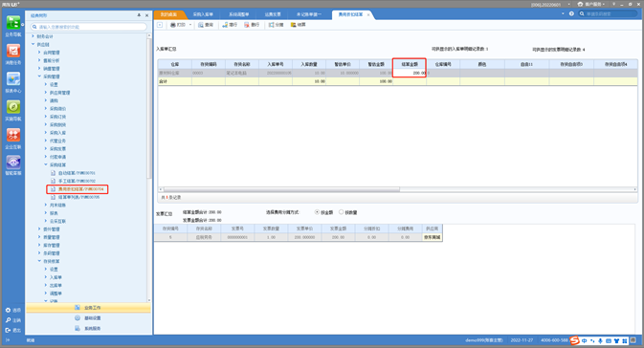Open the 业务导航 sidebar icon
The height and width of the screenshot is (348, 644).
tap(13, 23)
